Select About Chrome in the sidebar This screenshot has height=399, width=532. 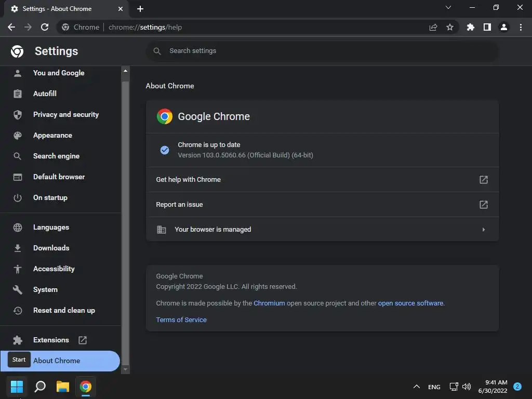pyautogui.click(x=60, y=361)
